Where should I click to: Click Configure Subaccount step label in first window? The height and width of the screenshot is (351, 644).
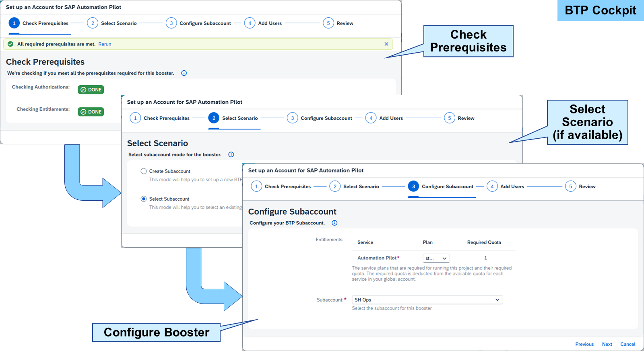pyautogui.click(x=205, y=23)
